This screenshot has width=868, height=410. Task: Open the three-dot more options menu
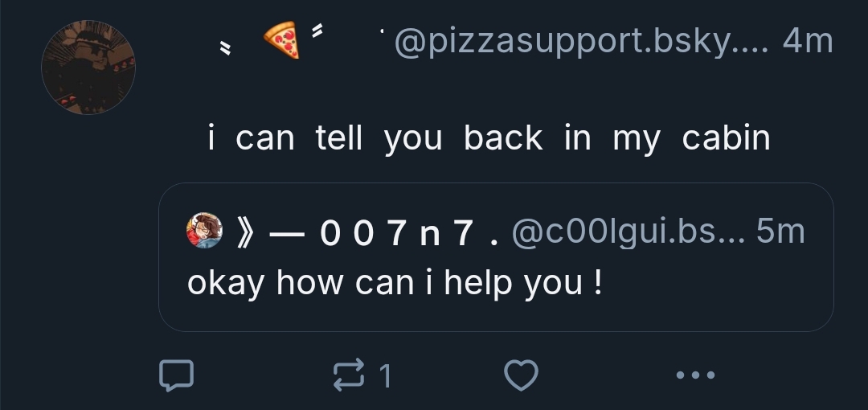click(694, 375)
